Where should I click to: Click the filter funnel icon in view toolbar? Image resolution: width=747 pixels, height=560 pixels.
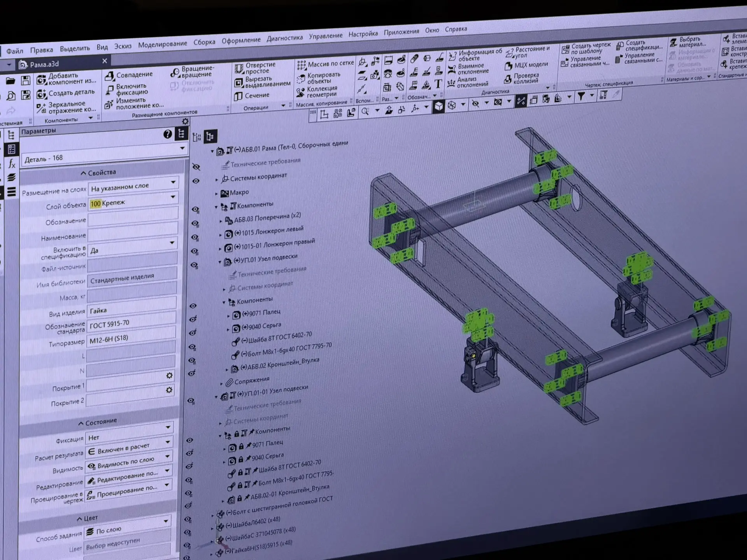(x=581, y=96)
